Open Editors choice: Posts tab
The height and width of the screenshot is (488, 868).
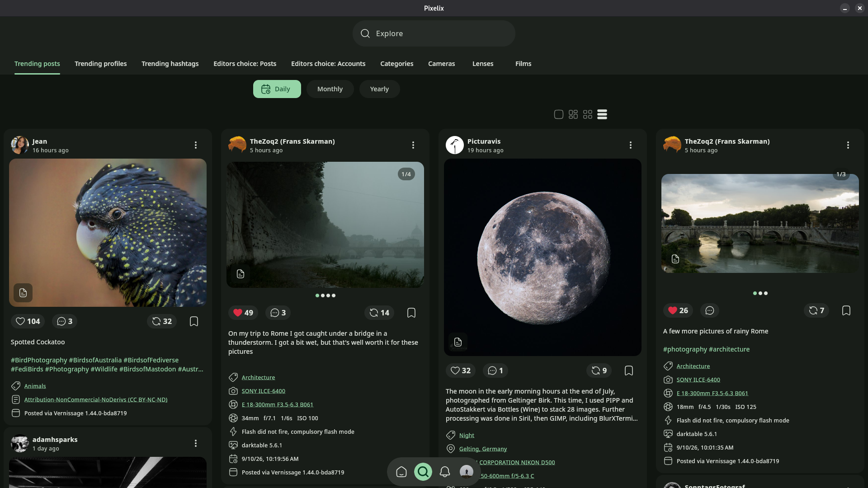[245, 64]
